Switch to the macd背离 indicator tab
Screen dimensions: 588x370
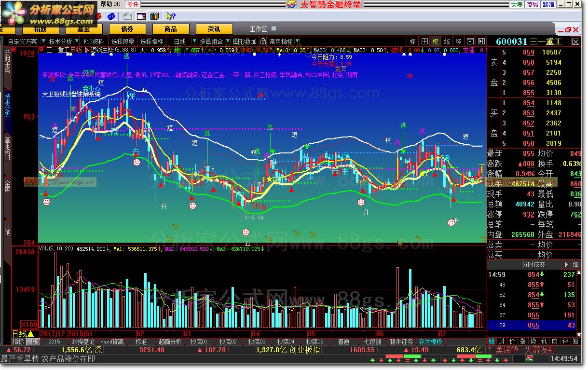(112, 342)
